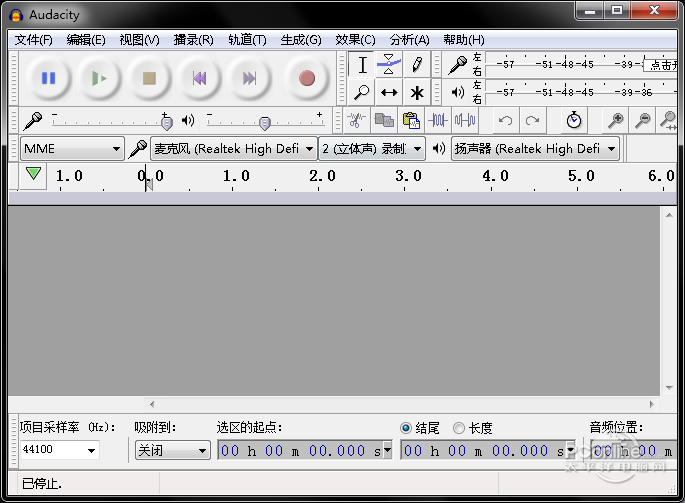Click the playback volume slider handle
Screen dimensions: 685x503
click(264, 123)
